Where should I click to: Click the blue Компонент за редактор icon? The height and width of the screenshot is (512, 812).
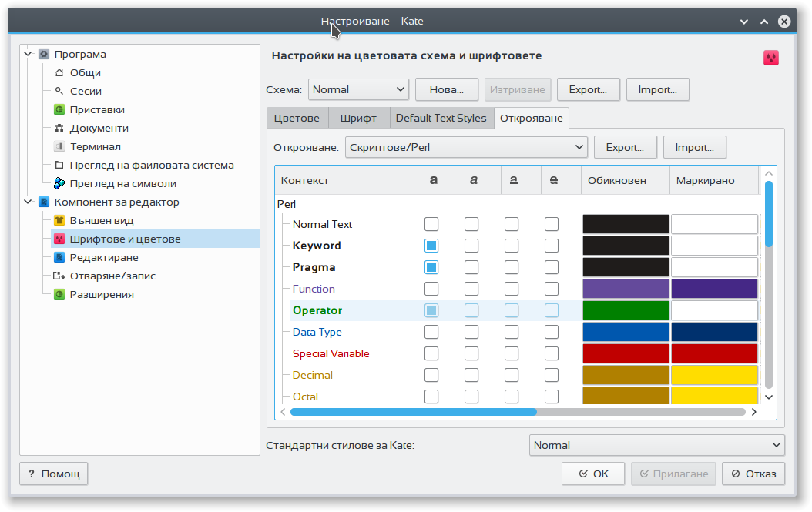point(44,202)
